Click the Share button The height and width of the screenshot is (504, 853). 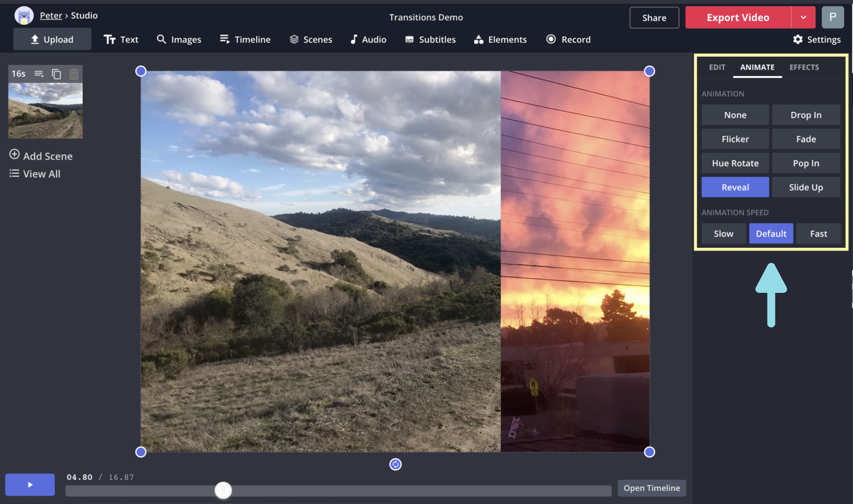pyautogui.click(x=654, y=18)
